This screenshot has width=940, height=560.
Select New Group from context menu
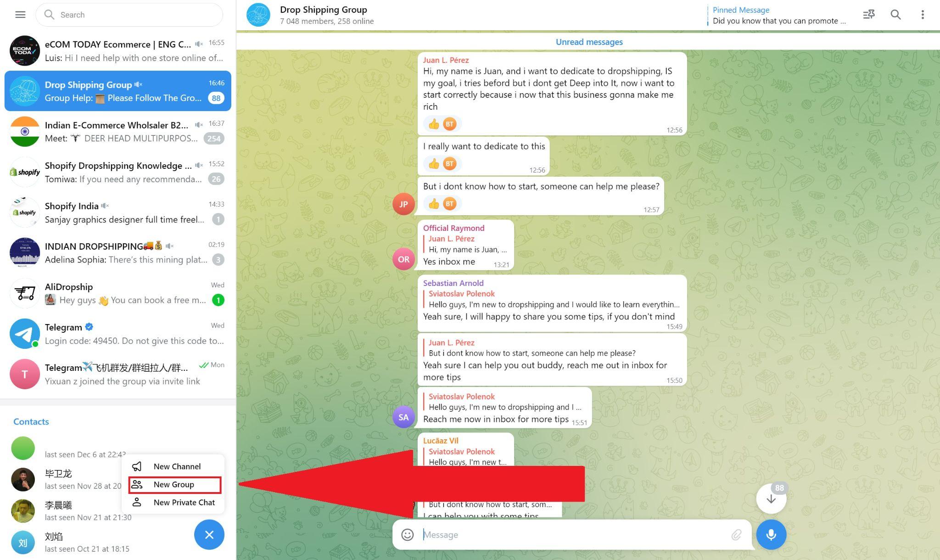[173, 484]
